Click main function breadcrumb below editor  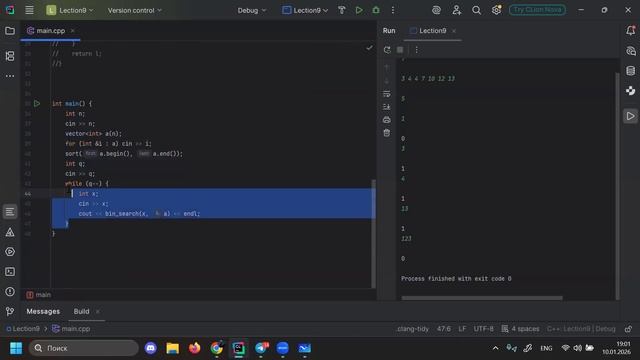click(x=39, y=295)
